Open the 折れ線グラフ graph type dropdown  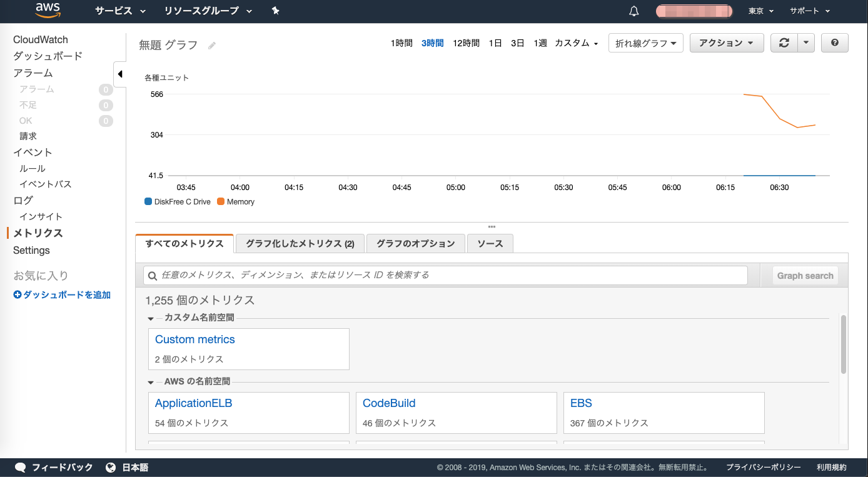point(645,43)
